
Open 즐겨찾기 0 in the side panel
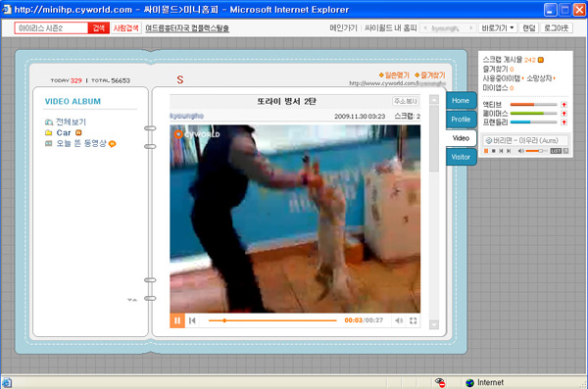point(498,69)
